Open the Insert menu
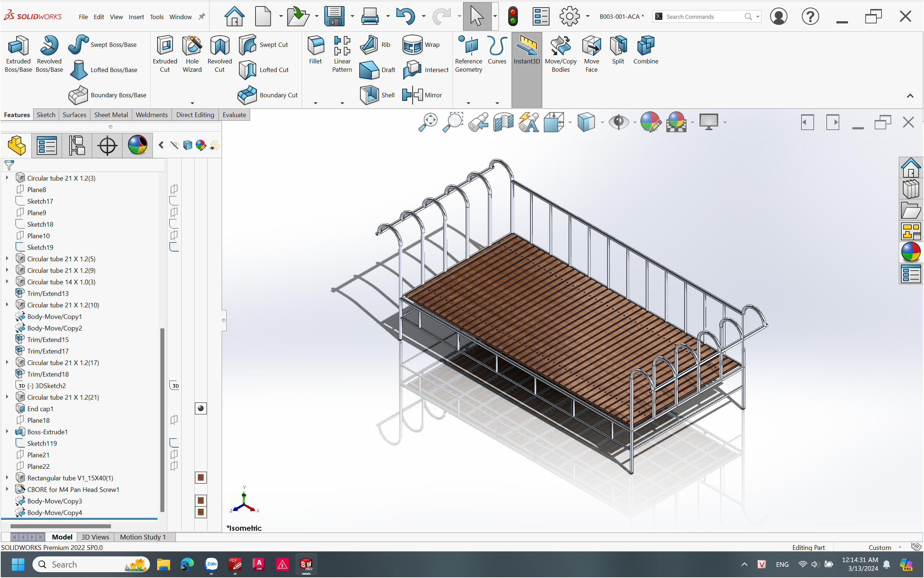This screenshot has width=924, height=578. pyautogui.click(x=136, y=17)
